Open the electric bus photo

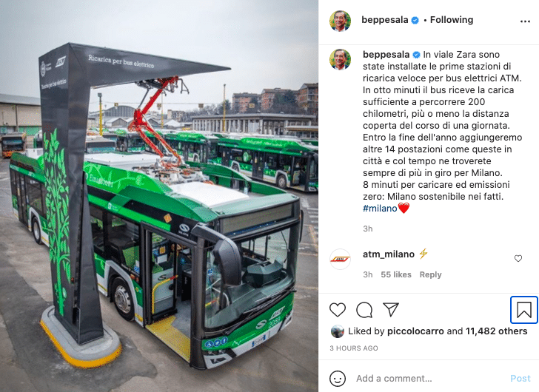point(159,196)
